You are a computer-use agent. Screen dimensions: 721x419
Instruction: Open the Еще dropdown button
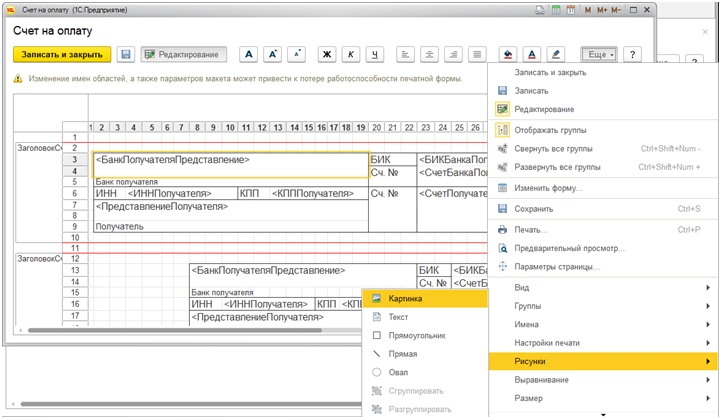599,54
